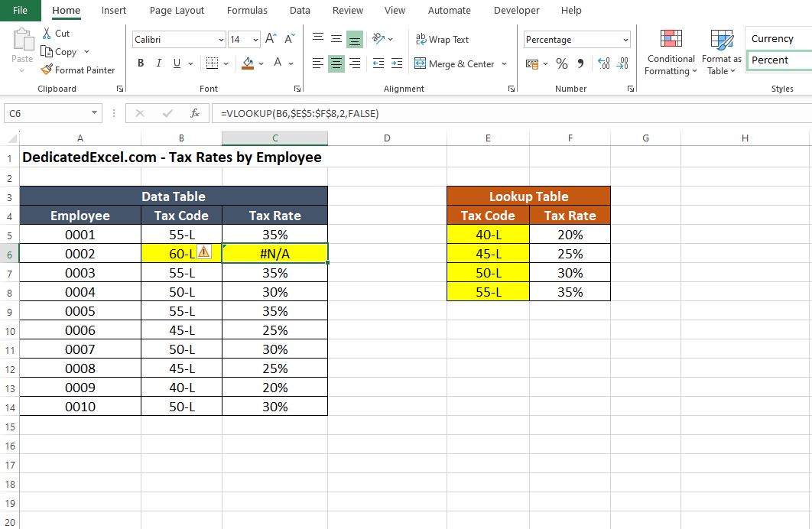
Task: Toggle bold formatting in the Font group
Action: coord(140,63)
